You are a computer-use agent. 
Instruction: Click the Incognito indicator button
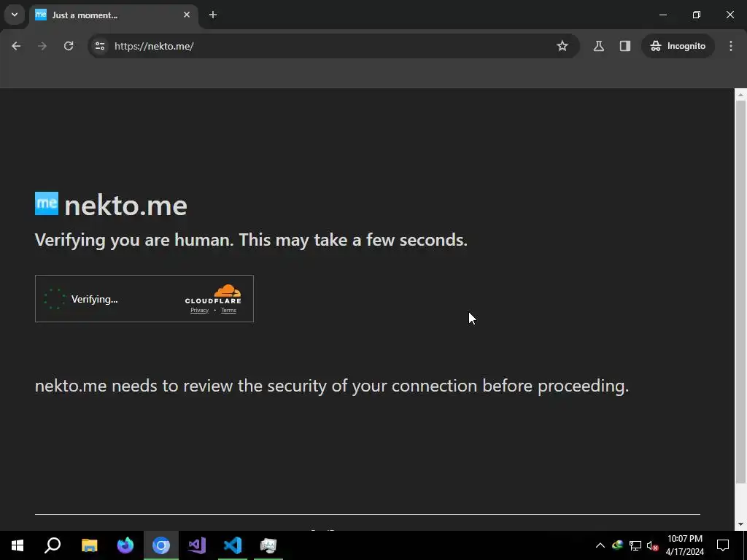point(678,46)
